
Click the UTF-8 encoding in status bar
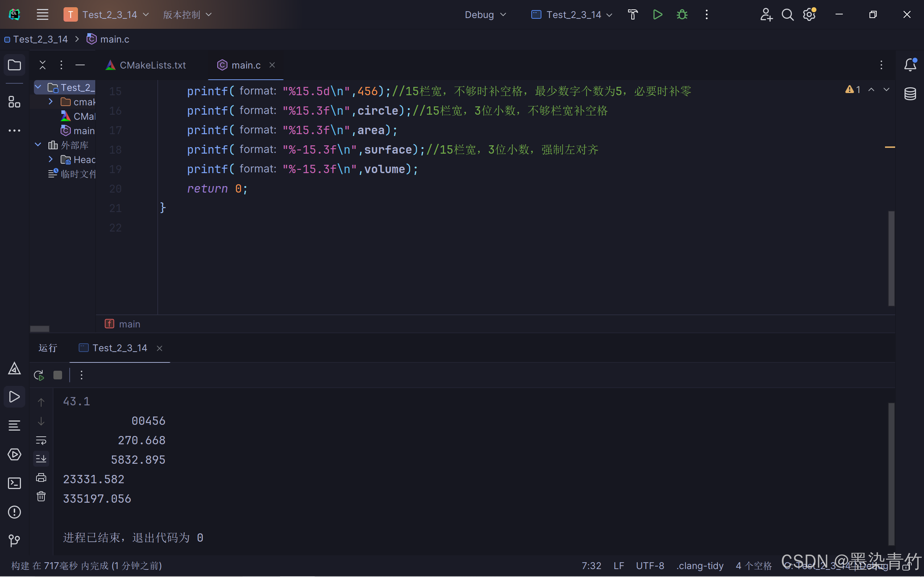coord(650,565)
